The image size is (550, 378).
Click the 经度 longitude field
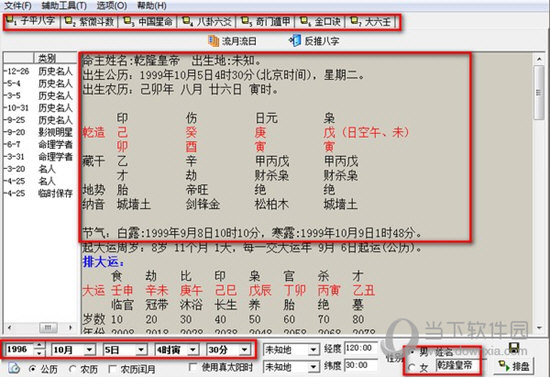(x=360, y=348)
